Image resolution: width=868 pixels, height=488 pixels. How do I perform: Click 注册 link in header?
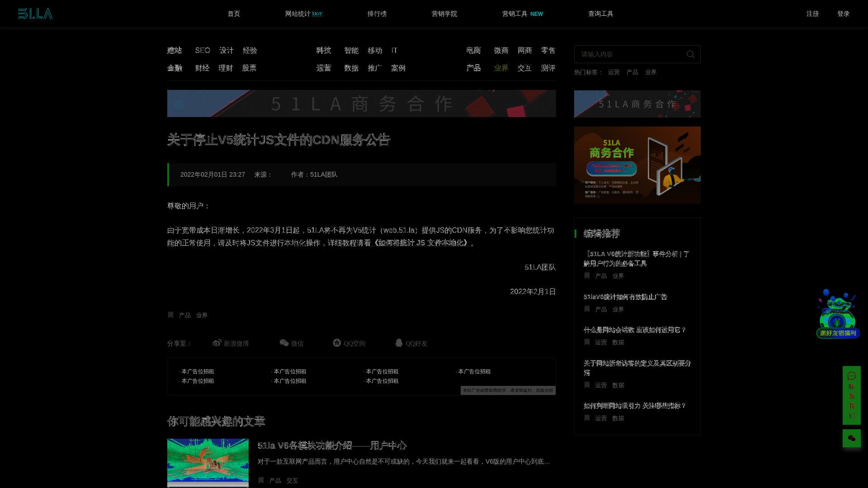coord(813,14)
